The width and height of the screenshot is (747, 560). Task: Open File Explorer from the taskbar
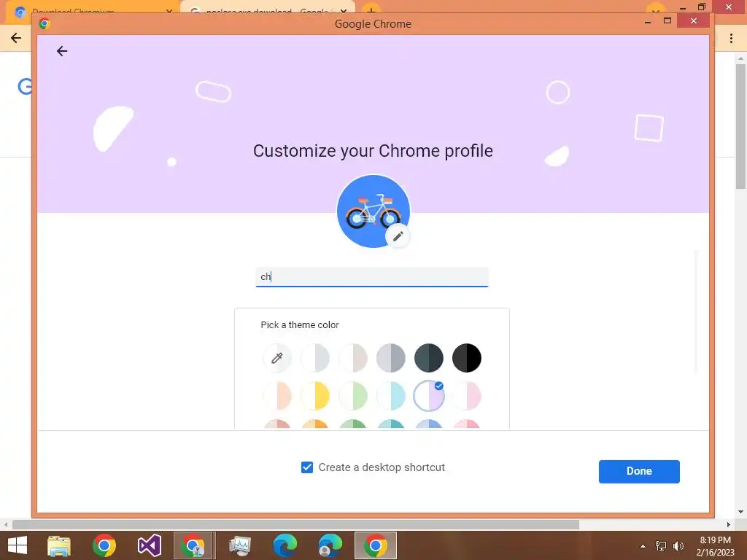pos(59,545)
